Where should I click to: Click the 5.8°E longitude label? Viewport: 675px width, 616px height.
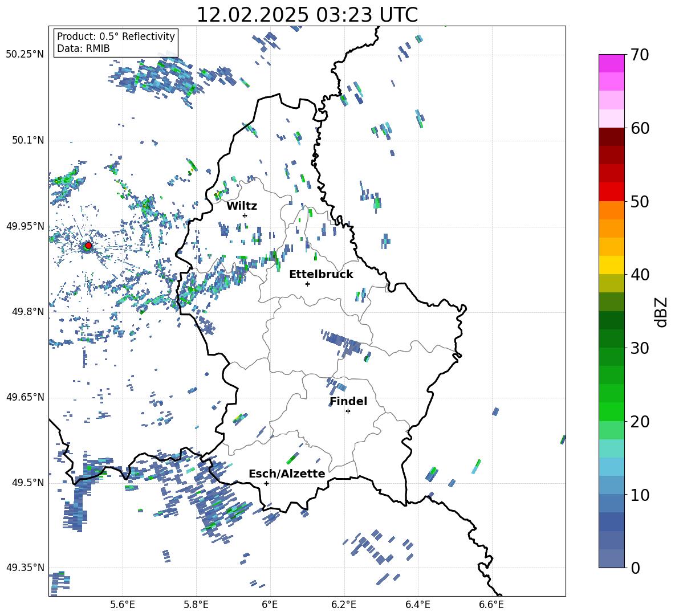coord(196,605)
